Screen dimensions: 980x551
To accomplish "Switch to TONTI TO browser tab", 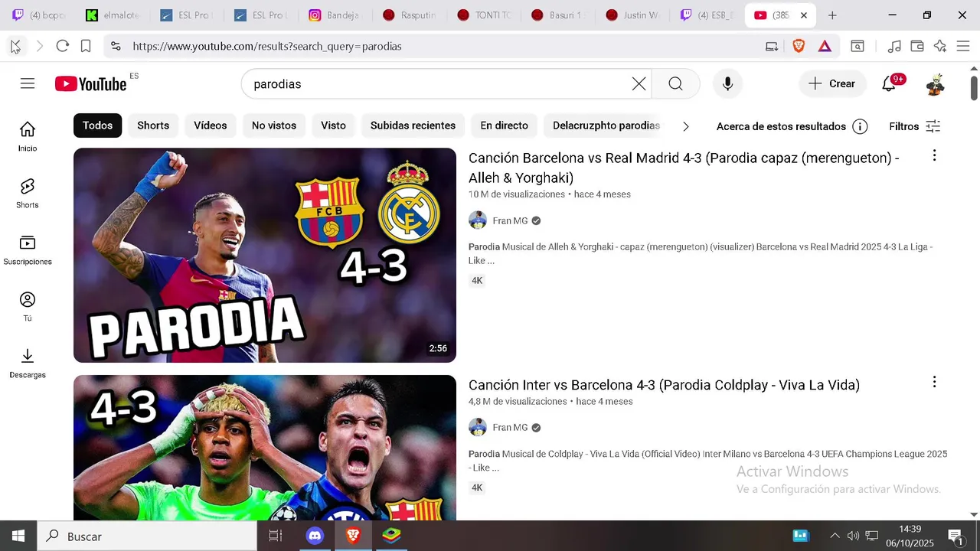I will 482,15.
